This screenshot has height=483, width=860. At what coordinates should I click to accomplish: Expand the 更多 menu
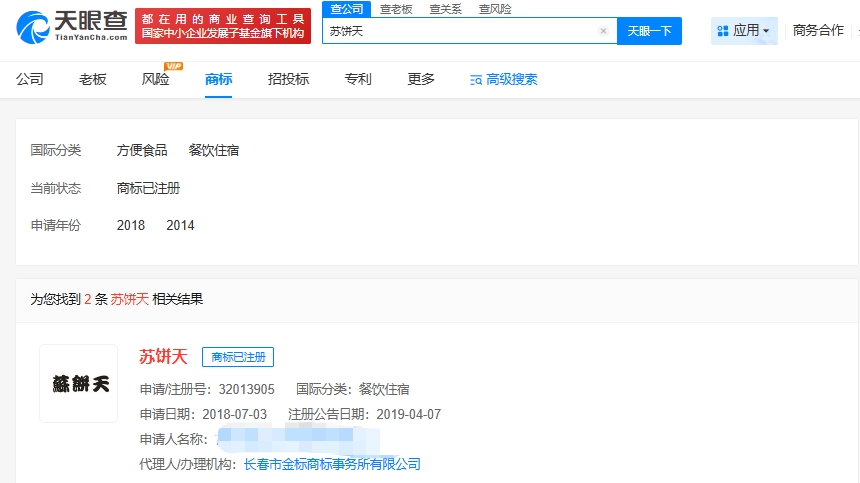point(421,79)
